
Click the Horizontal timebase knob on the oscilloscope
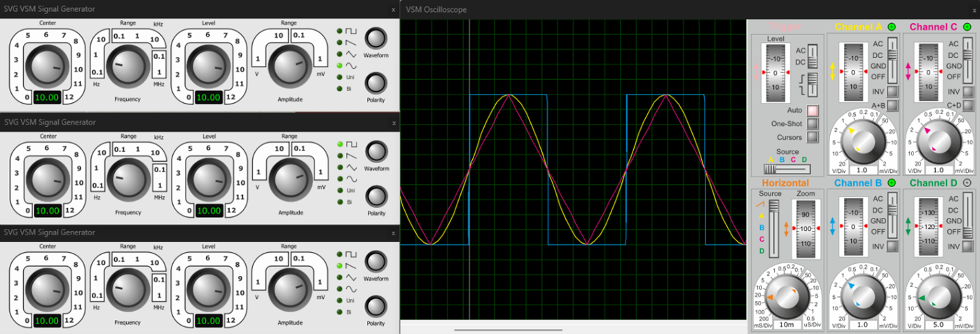787,296
